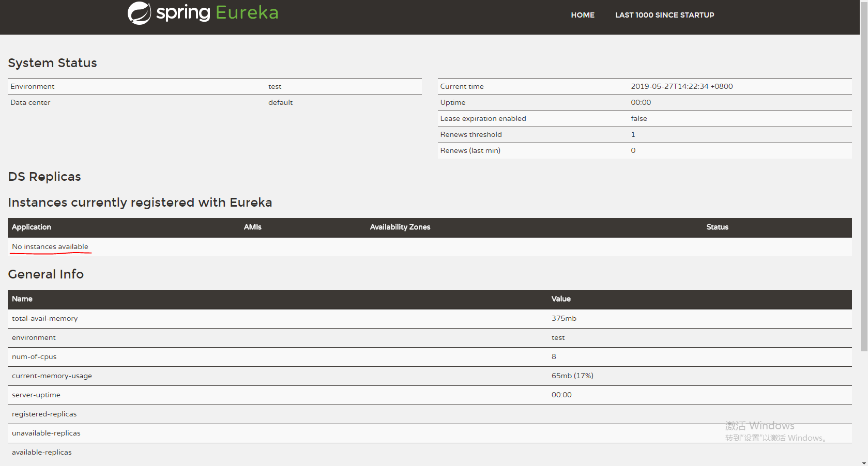
Task: Click the page scrollbar thumb
Action: click(x=864, y=176)
